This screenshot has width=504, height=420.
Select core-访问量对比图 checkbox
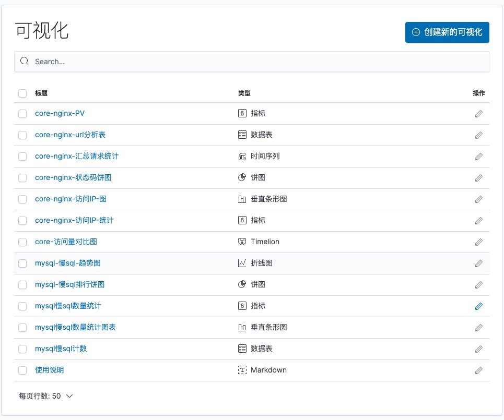pyautogui.click(x=22, y=242)
